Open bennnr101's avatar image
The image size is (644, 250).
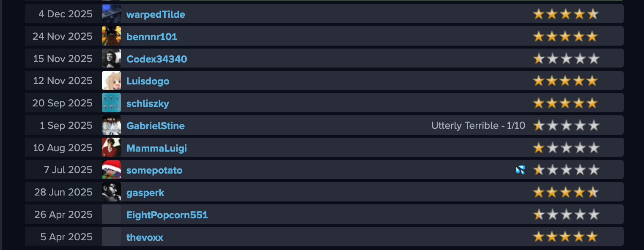[111, 36]
